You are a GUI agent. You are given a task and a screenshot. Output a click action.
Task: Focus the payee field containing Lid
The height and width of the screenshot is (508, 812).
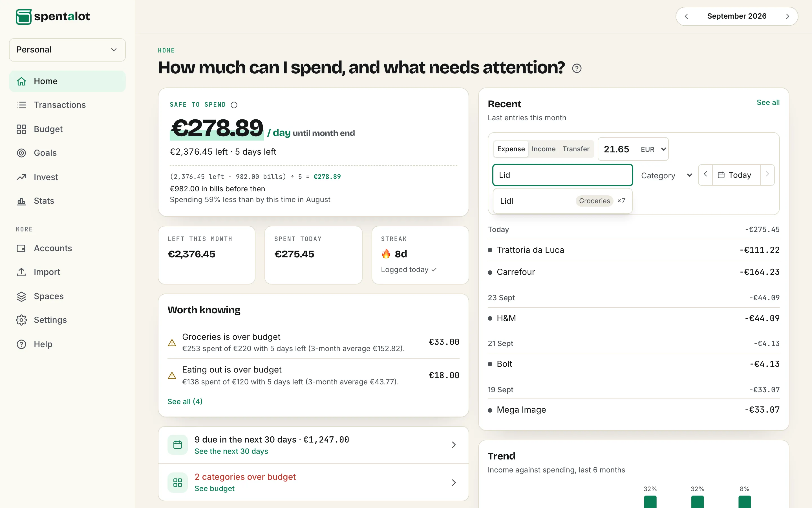(562, 175)
